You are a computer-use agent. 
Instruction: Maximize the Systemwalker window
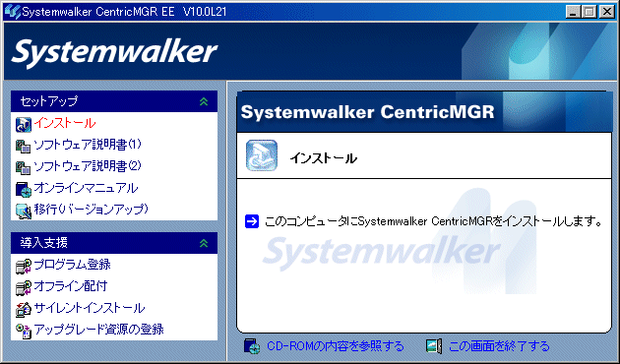click(589, 12)
